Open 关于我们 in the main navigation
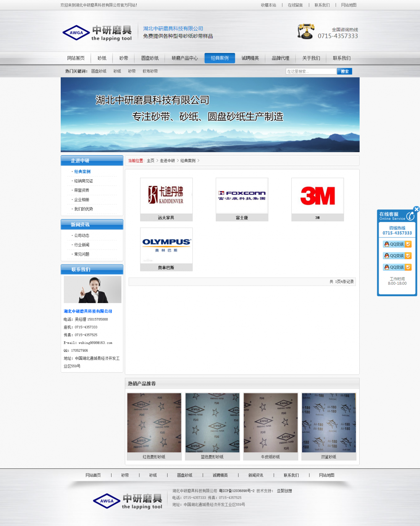 311,58
